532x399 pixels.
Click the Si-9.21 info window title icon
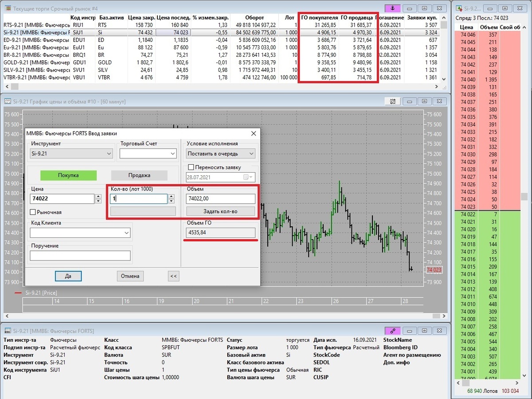(8, 331)
